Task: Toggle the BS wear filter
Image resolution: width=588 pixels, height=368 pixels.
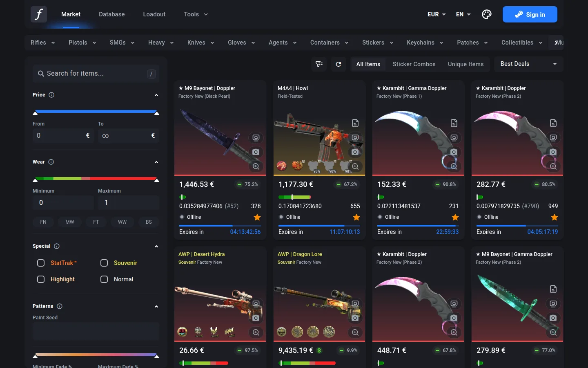Action: 149,222
